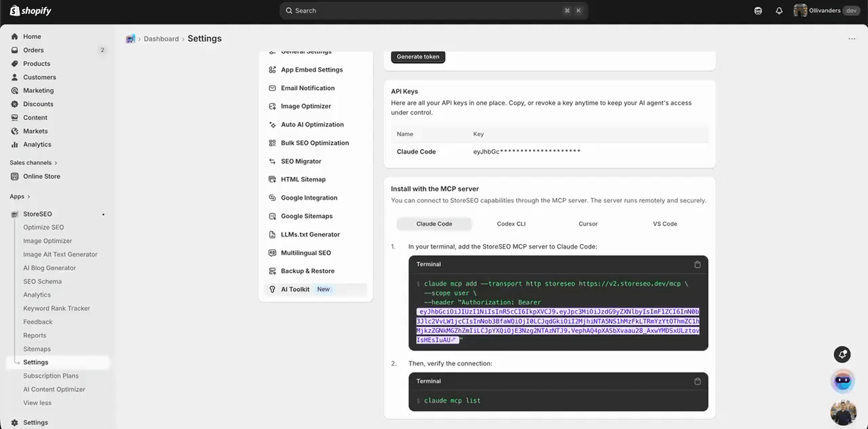Open Optimize SEO page
This screenshot has width=868, height=429.
(43, 227)
